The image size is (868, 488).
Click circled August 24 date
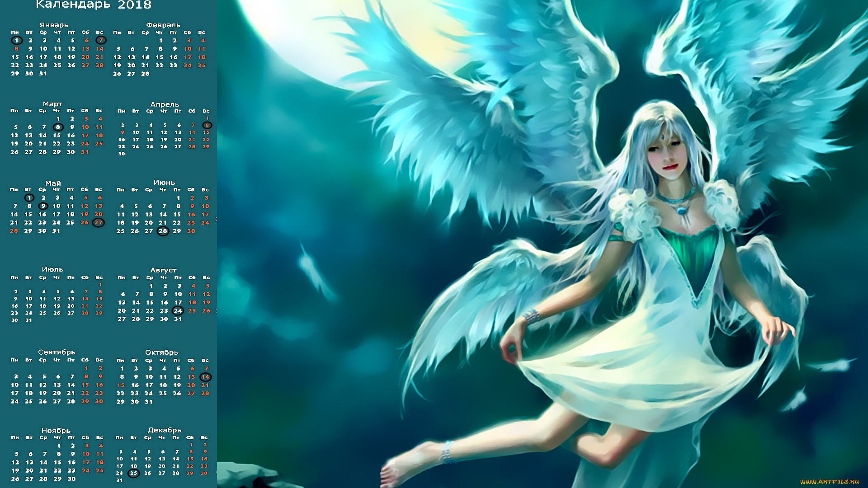pos(178,310)
